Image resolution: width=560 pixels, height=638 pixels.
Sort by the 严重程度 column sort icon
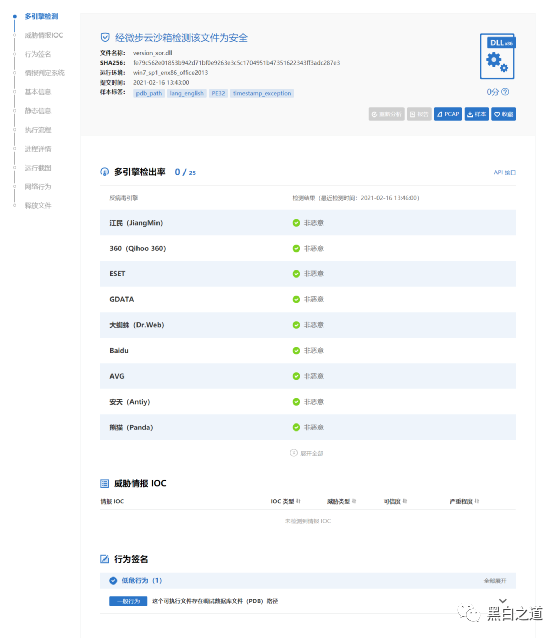click(477, 501)
